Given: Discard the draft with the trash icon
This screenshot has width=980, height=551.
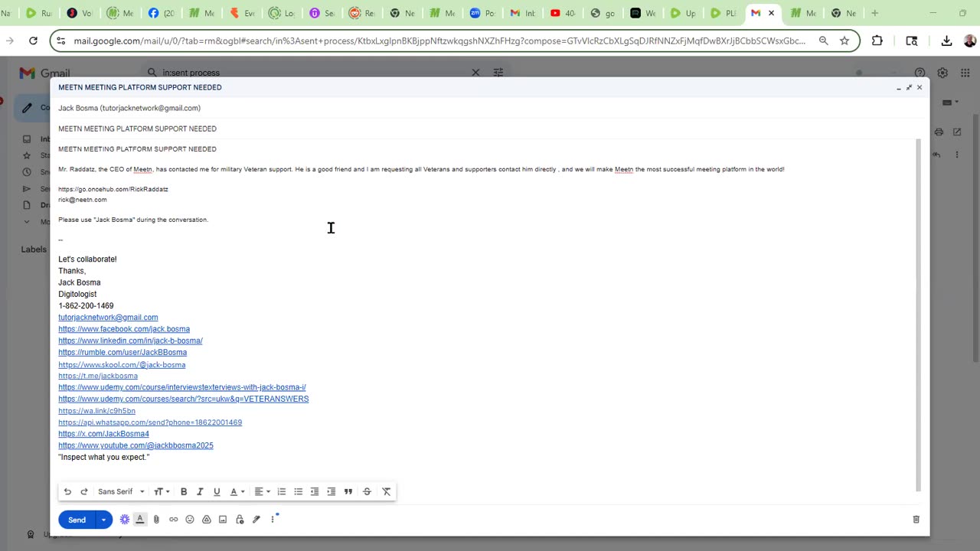Looking at the screenshot, I should (x=916, y=520).
